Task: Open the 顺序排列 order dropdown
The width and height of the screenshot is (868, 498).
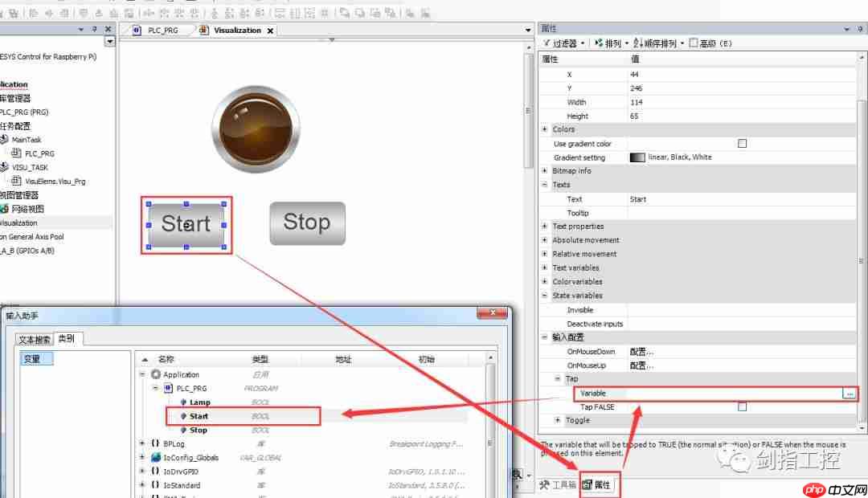Action: (682, 43)
